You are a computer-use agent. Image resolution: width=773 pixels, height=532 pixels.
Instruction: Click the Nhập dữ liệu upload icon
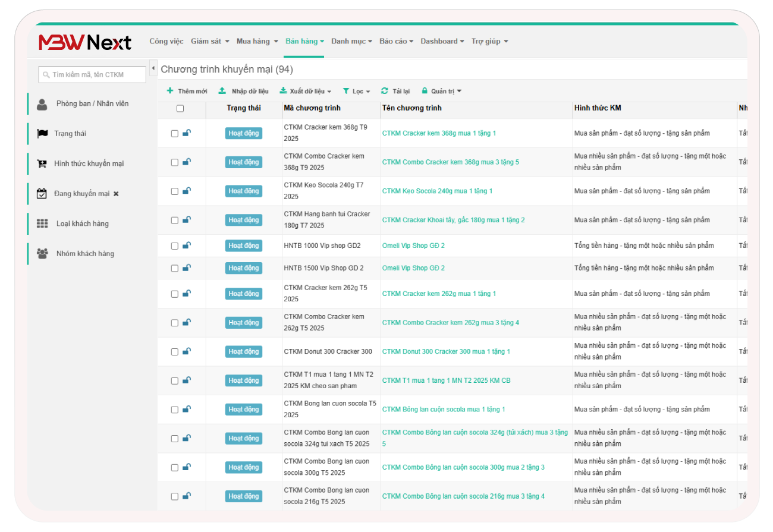222,91
